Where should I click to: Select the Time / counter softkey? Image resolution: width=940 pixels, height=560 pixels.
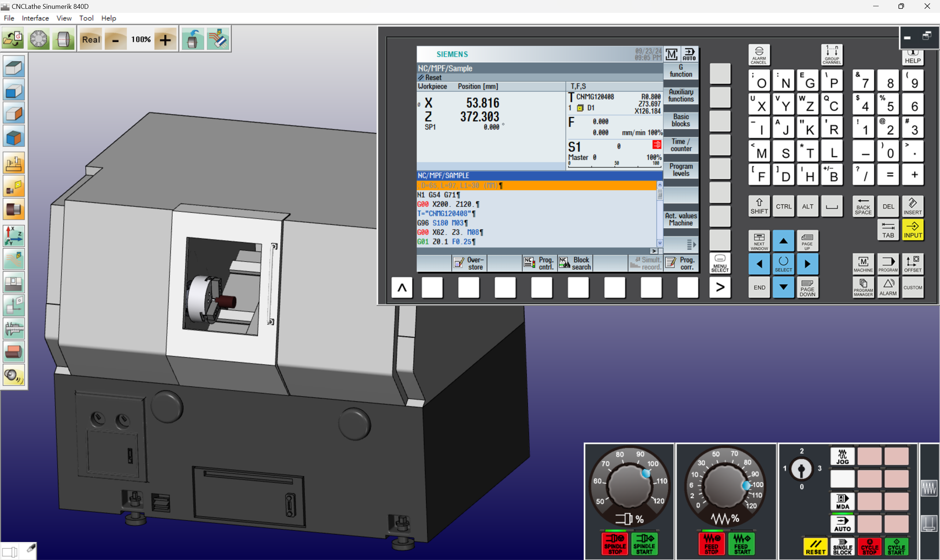pos(681,145)
